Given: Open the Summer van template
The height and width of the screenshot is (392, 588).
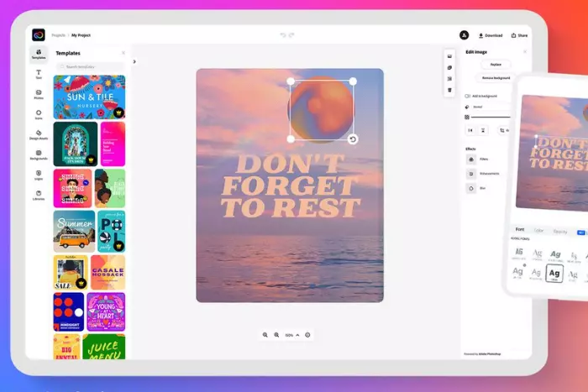Looking at the screenshot, I should pyautogui.click(x=74, y=231).
